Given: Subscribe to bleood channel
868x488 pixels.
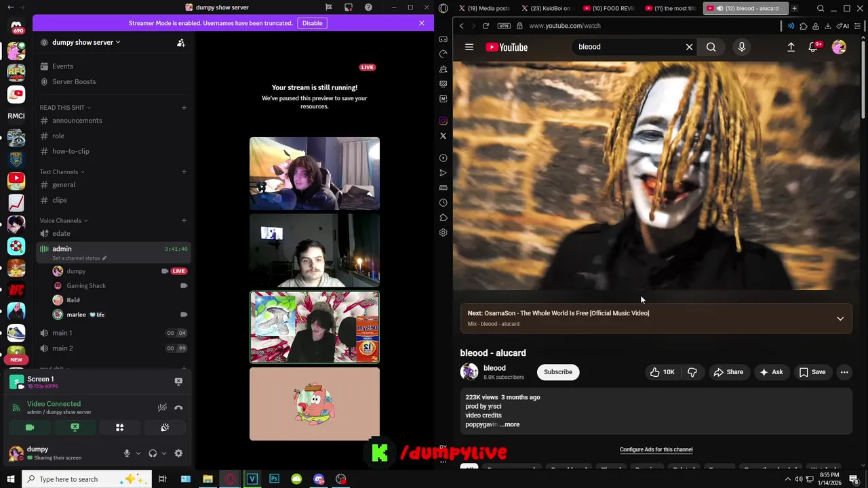Looking at the screenshot, I should point(558,372).
